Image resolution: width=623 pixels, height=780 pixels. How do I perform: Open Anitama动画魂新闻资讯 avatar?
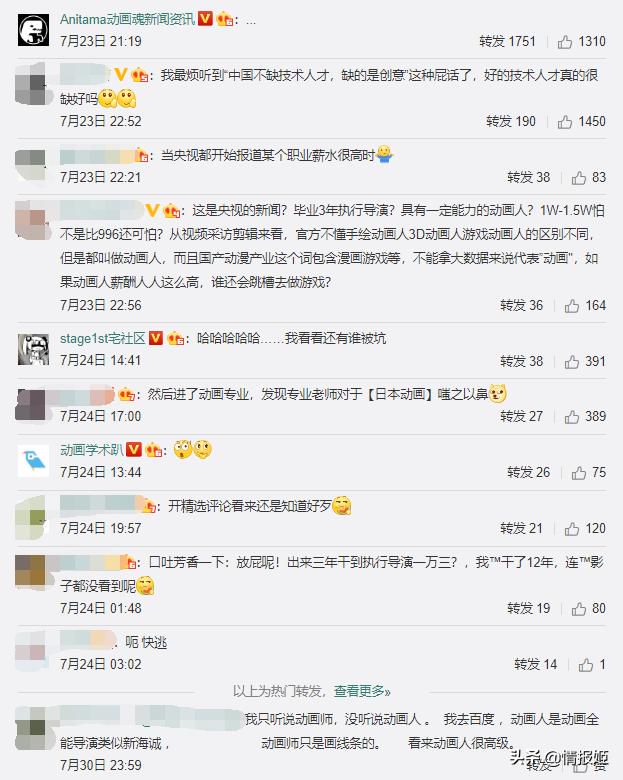click(x=33, y=30)
